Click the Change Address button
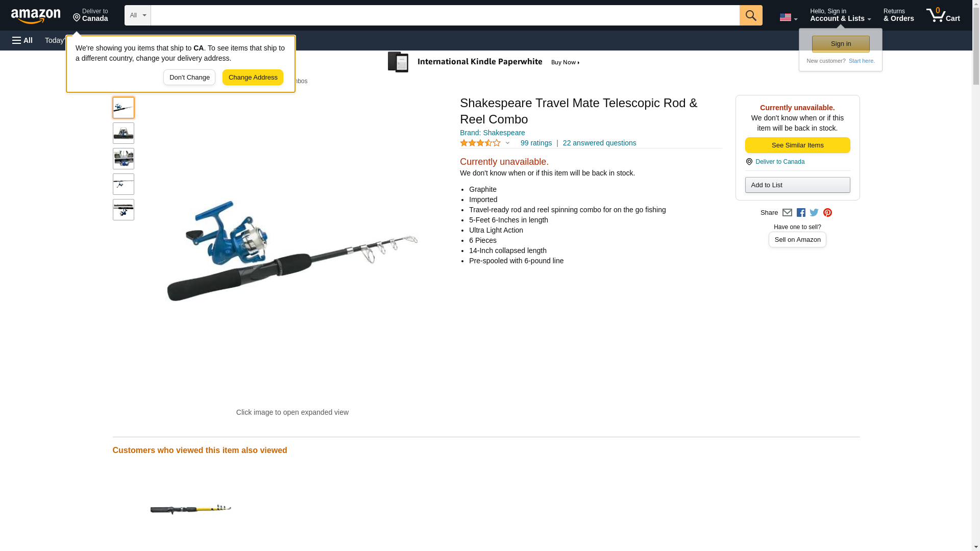Screen dimensions: 980x551 pyautogui.click(x=253, y=78)
